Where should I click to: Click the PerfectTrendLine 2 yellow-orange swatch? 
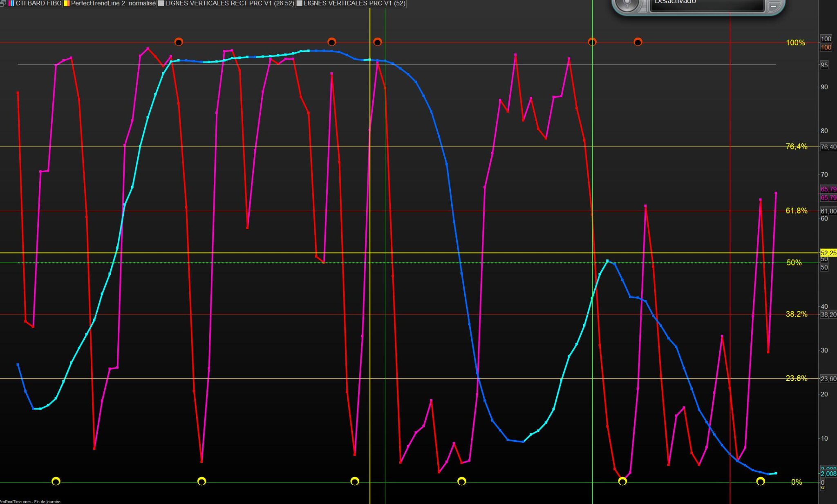[67, 3]
